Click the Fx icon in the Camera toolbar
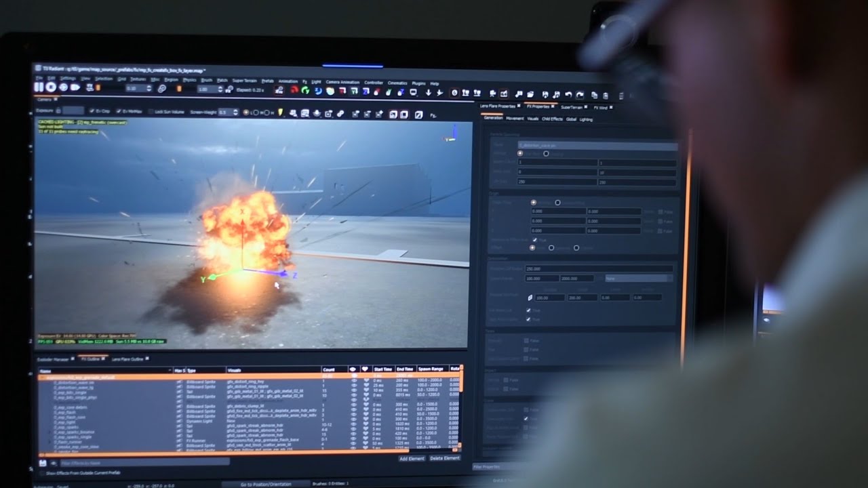 coord(433,115)
